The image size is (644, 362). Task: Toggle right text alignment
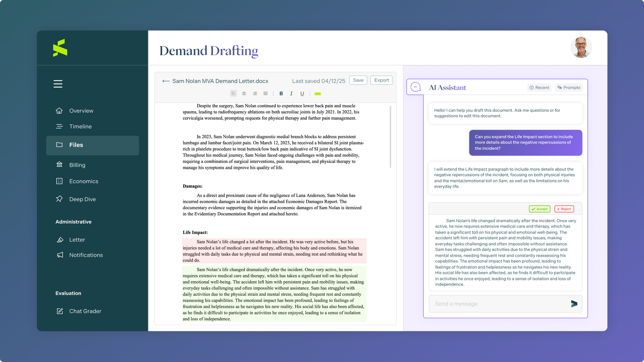[254, 93]
